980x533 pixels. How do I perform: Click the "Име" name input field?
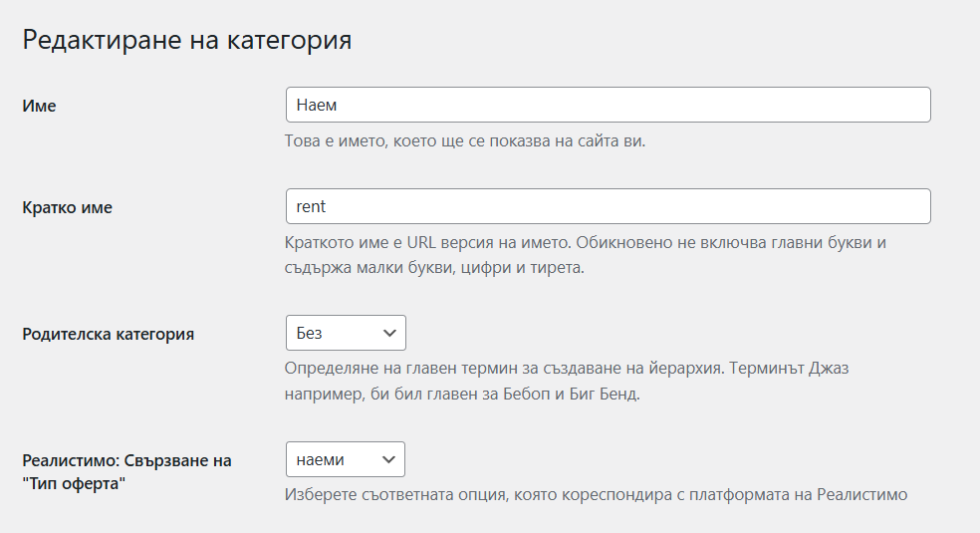tap(608, 105)
